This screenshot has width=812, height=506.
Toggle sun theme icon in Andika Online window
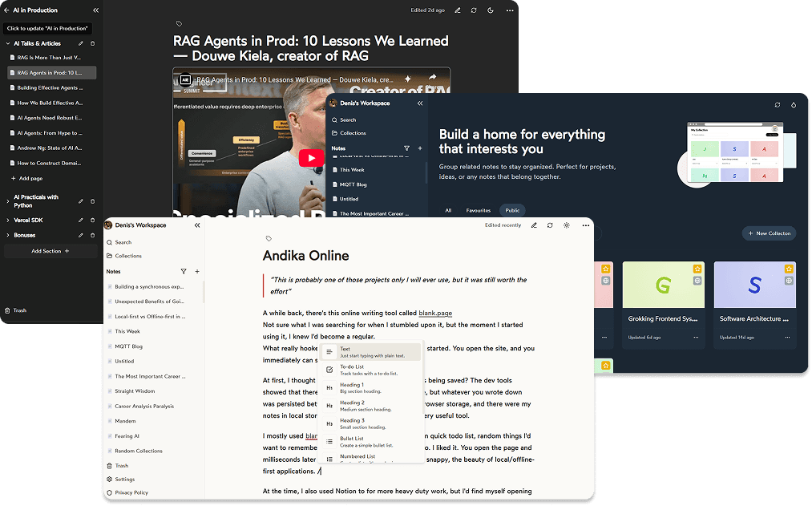[x=567, y=226]
